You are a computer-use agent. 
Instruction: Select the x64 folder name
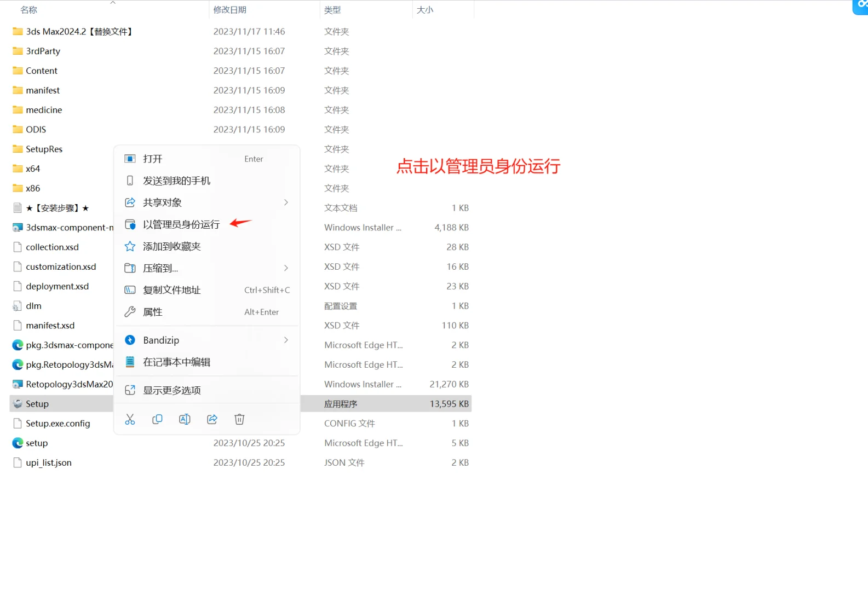click(33, 169)
